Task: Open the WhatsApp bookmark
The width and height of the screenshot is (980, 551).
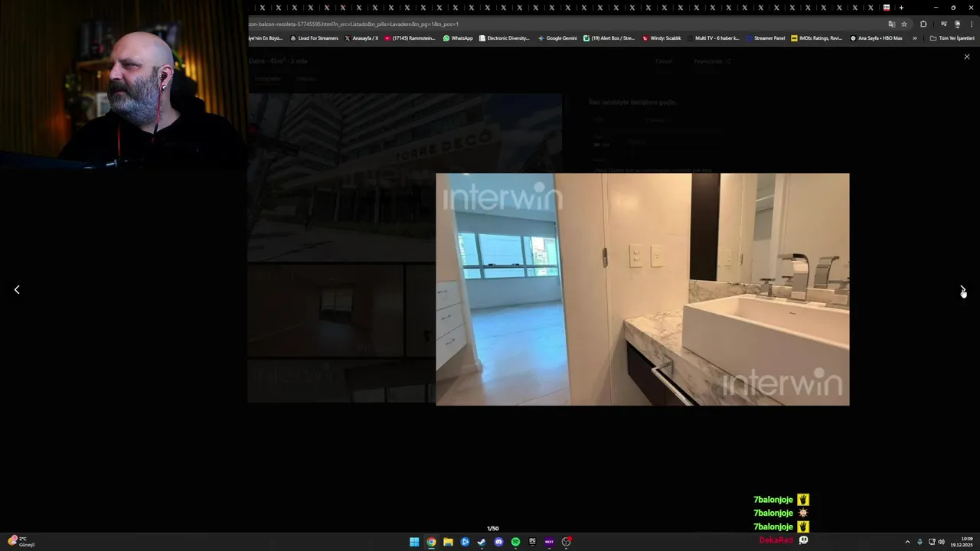Action: pyautogui.click(x=458, y=38)
